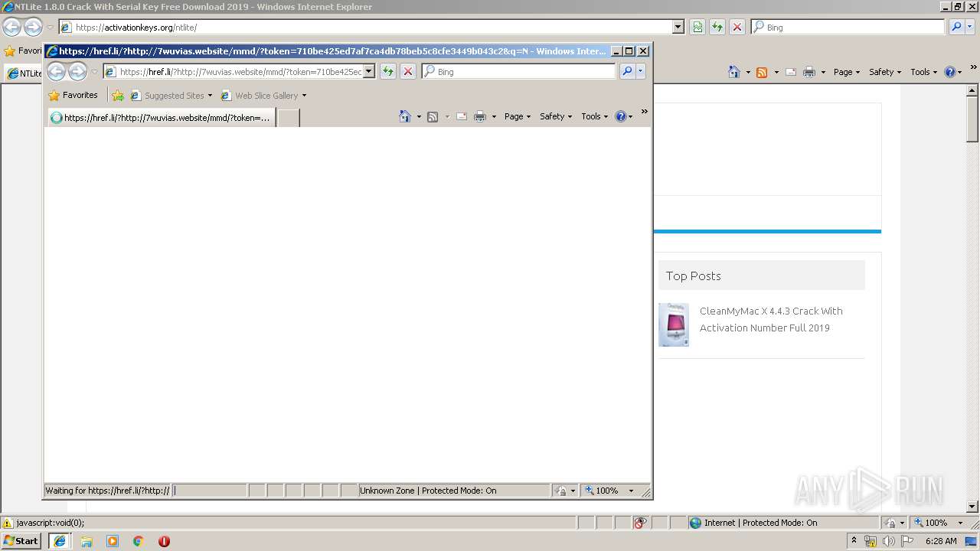The image size is (980, 551).
Task: Click search magnifier button in main window
Action: tap(956, 27)
